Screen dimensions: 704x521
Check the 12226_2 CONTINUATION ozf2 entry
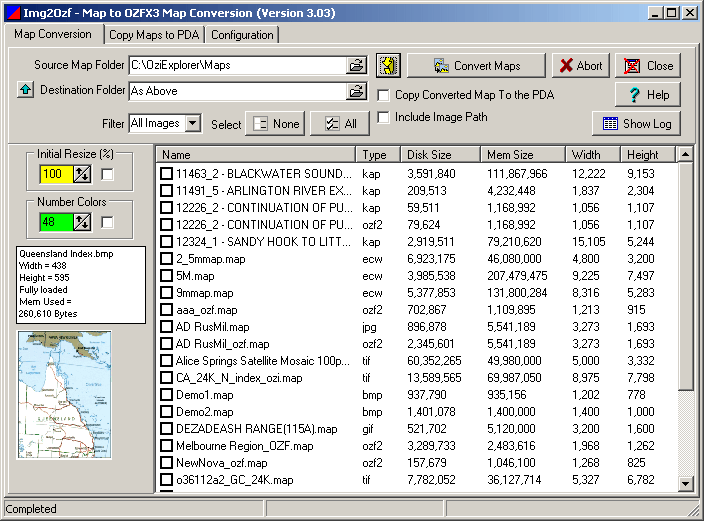tap(167, 225)
